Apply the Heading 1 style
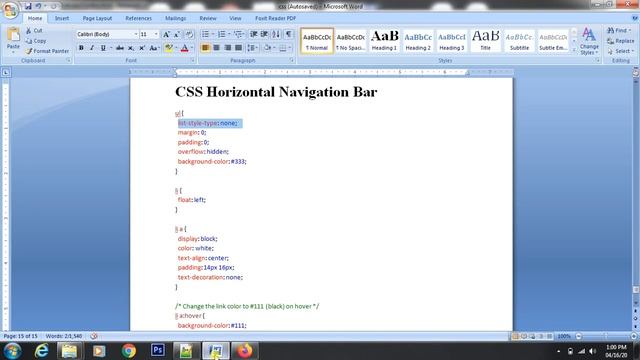 (384, 40)
